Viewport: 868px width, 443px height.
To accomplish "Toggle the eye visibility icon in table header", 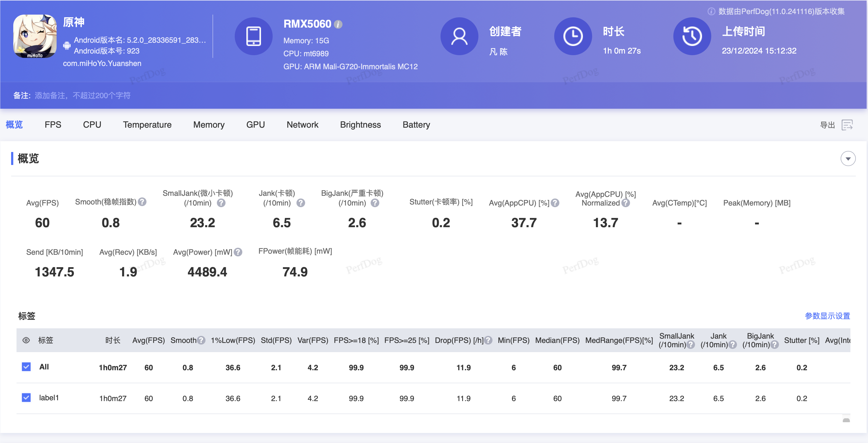I will tap(26, 340).
